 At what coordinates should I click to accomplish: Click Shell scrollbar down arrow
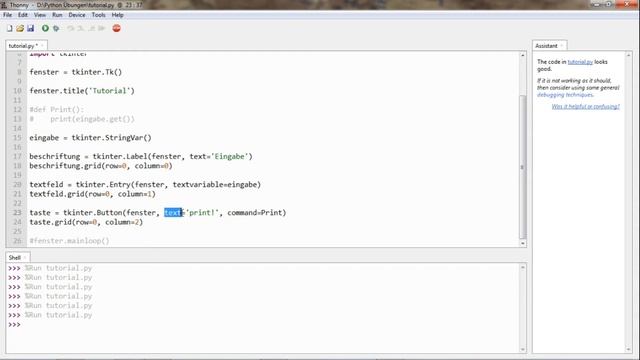point(522,349)
